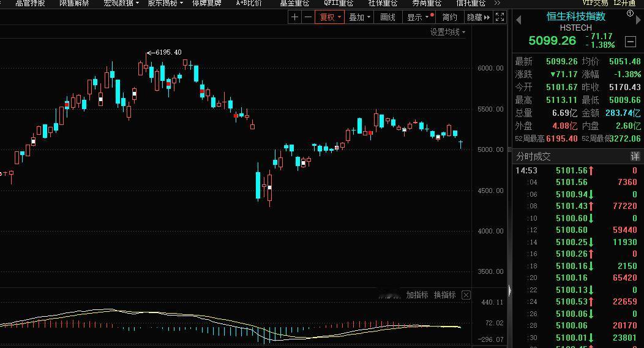644x348 pixels.
Task: Click the 涨幅 -1.38% value in quote table
Action: point(627,74)
